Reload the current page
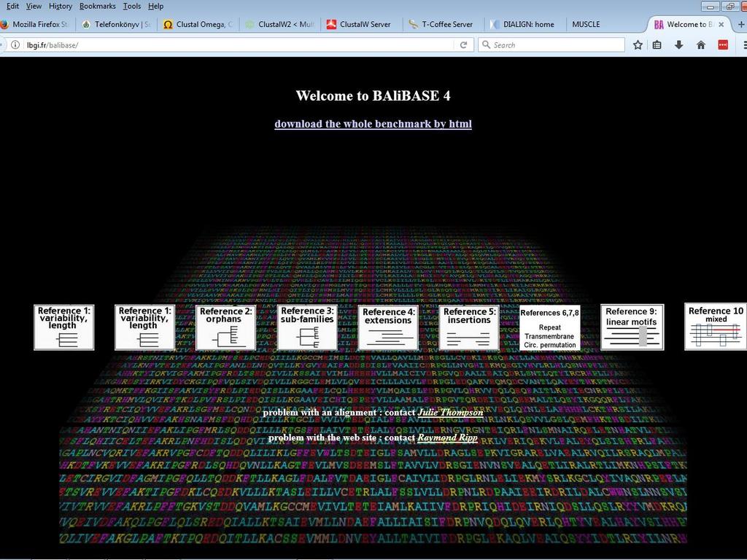Viewport: 747px width, 560px height. (x=463, y=44)
